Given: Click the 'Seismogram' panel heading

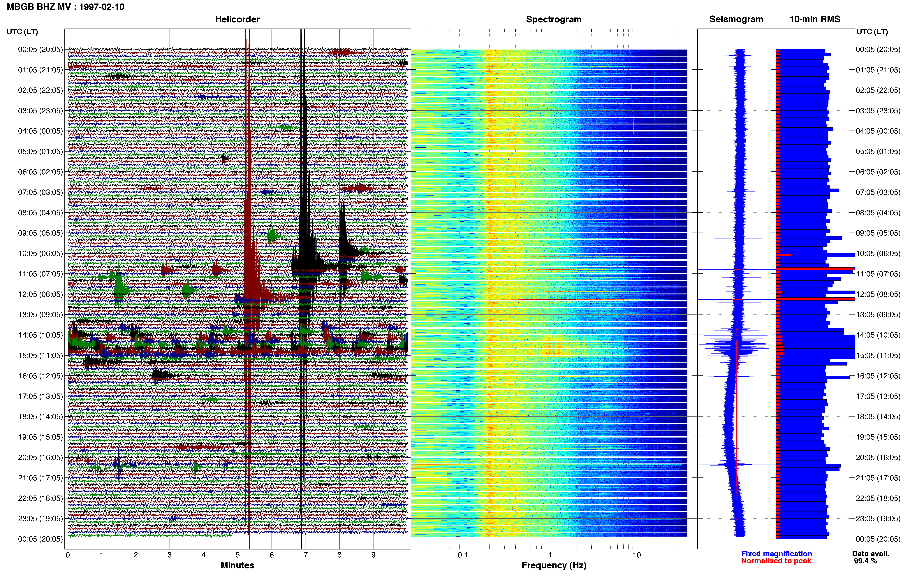Looking at the screenshot, I should [736, 19].
